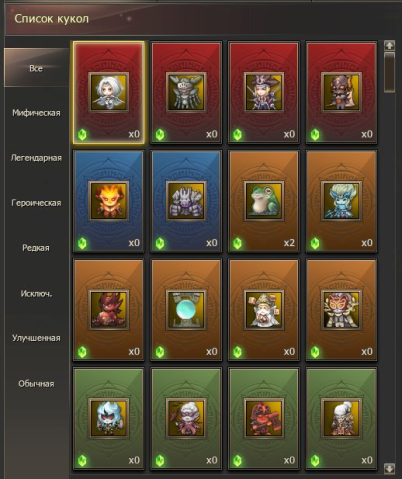Select the stone golem doll card
Viewport: 402px width, 479px height.
pyautogui.click(x=186, y=201)
